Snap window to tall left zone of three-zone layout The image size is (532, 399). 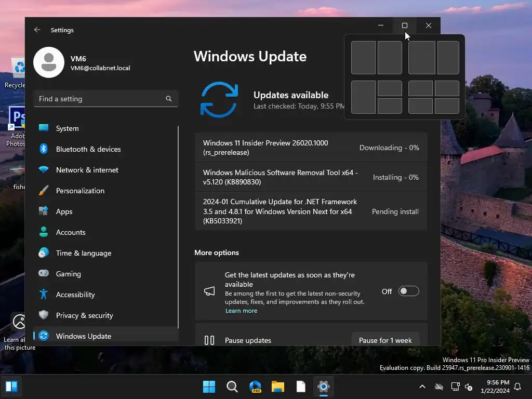[x=363, y=97]
